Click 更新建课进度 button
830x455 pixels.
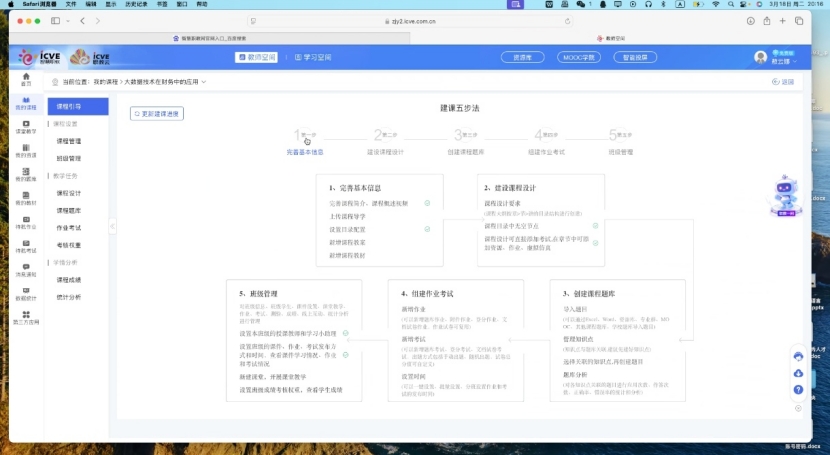click(x=157, y=114)
